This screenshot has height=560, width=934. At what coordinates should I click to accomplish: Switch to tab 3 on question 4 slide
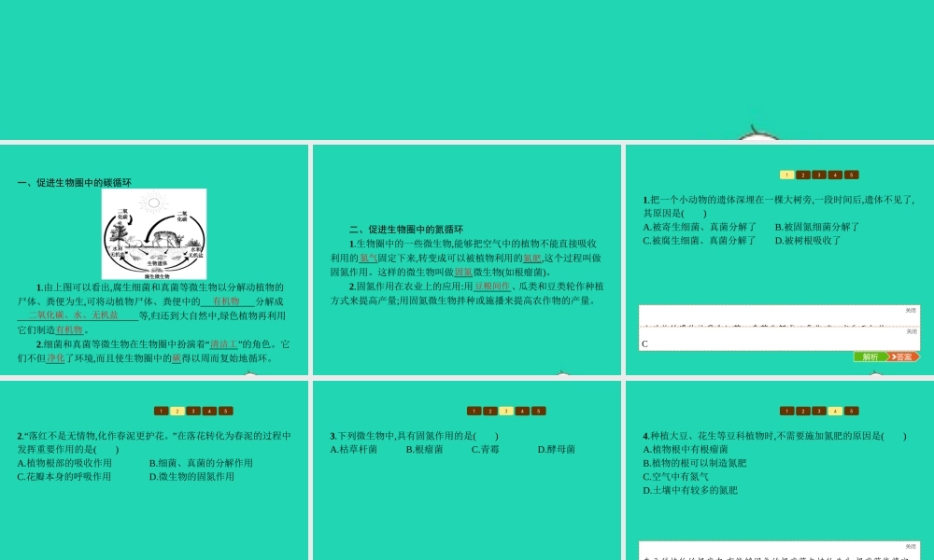pos(818,411)
